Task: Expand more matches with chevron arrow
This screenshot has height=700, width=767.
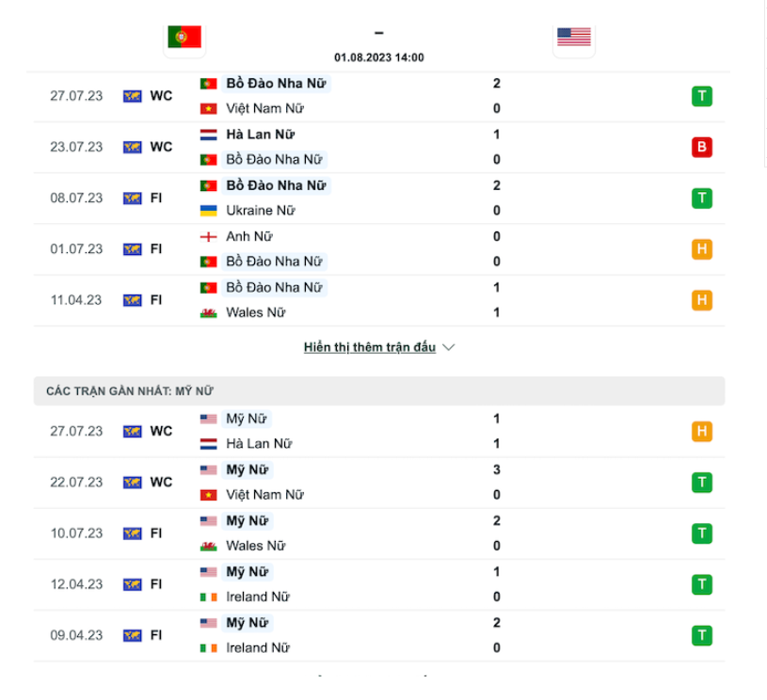Action: click(x=449, y=347)
